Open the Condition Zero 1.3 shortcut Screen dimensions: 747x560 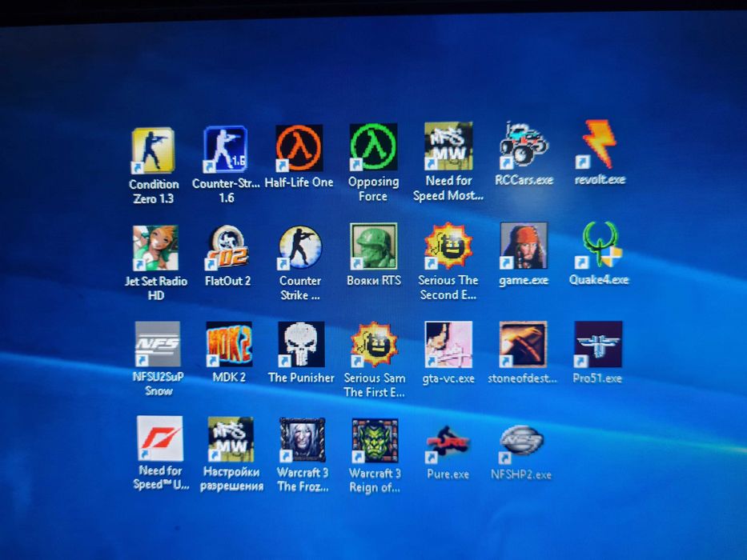click(x=153, y=150)
